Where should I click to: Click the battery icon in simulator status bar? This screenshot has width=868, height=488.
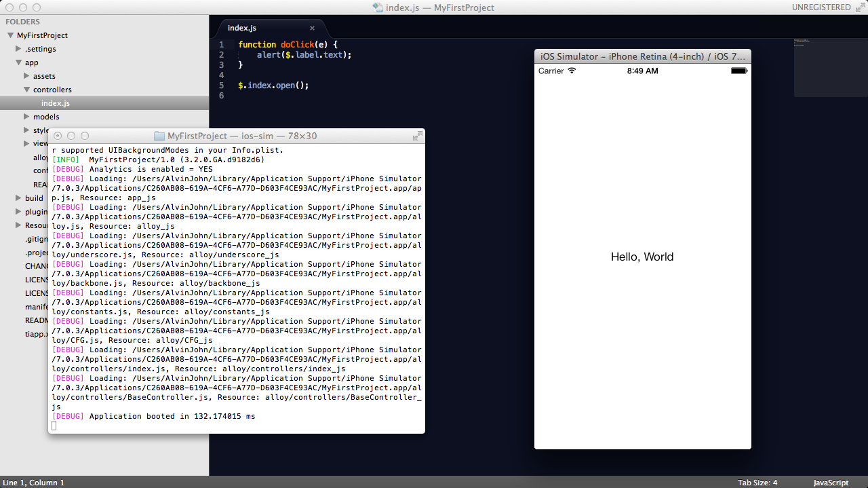(x=739, y=71)
